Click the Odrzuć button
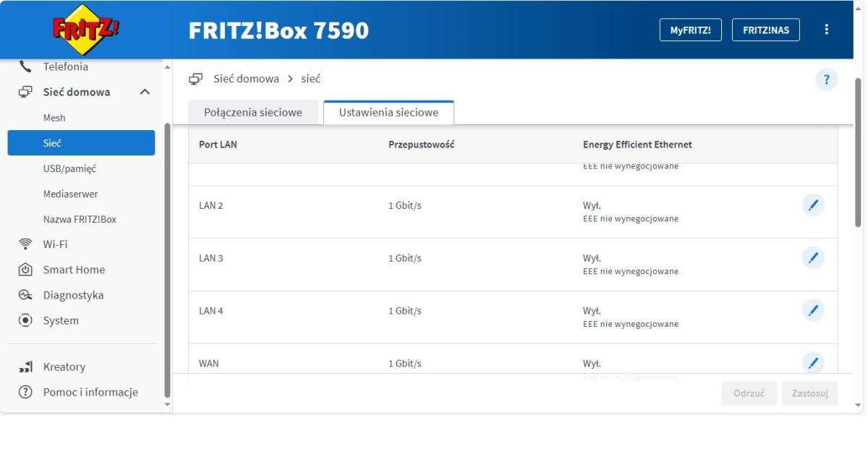Screen dimensions: 868x462 (749, 393)
